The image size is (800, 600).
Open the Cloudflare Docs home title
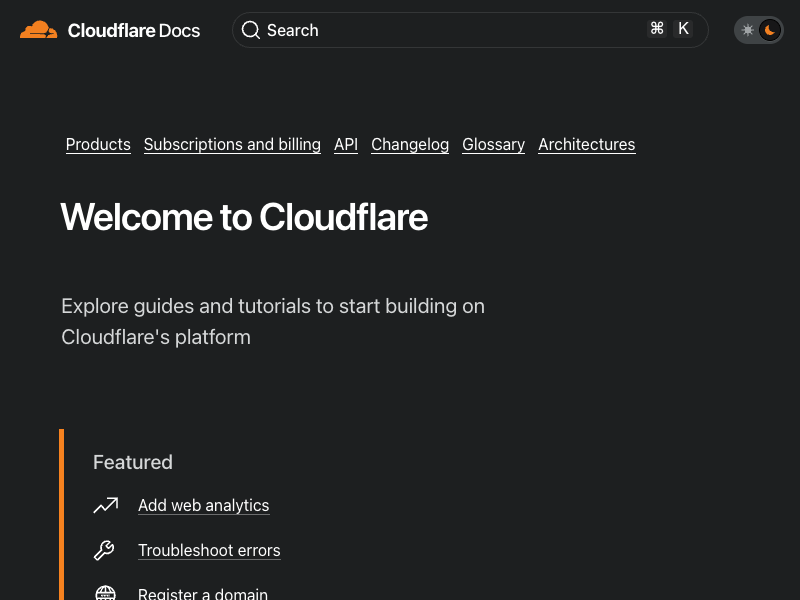(134, 31)
